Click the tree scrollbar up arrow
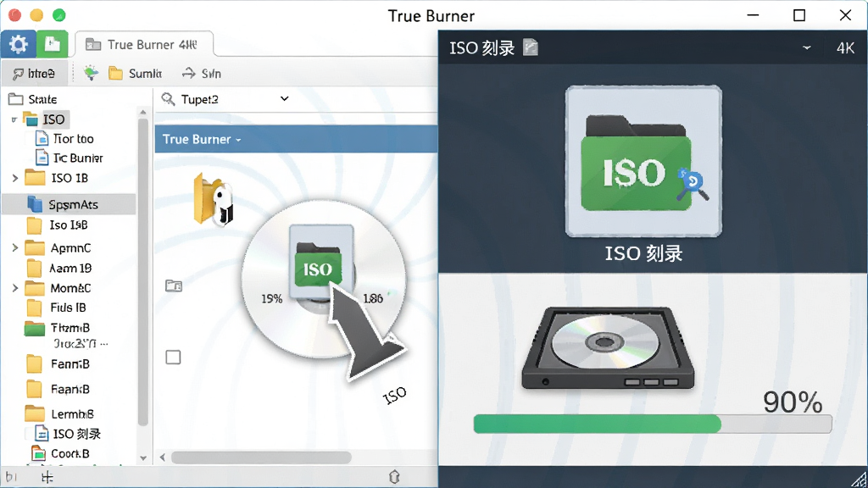Screen dimensions: 868x488 pos(143,113)
